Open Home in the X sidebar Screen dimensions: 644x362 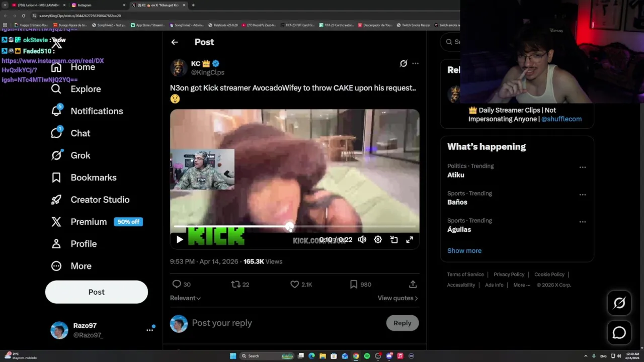(x=73, y=67)
